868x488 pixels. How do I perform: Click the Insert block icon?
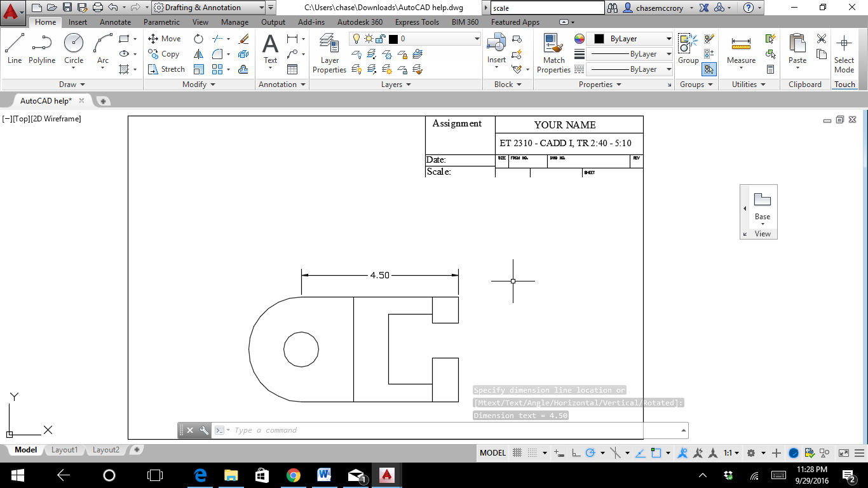coord(496,44)
